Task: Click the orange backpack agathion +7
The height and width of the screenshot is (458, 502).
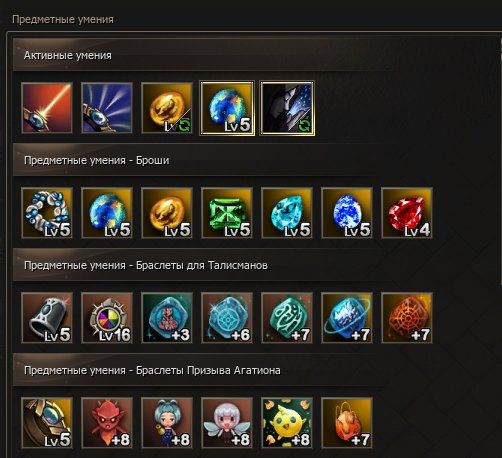Action: pos(347,423)
